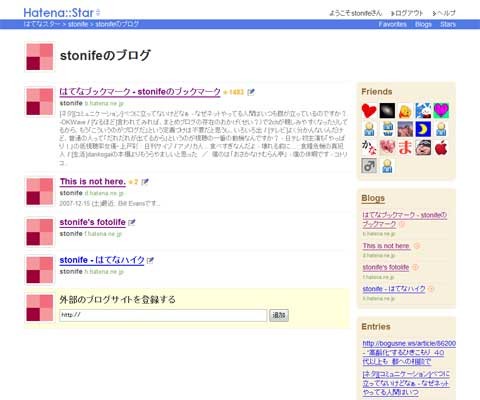The width and height of the screenshot is (480, 400).
Task: Click avatar thumbnail beside はてなブックマーク entry
Action: tap(40, 102)
